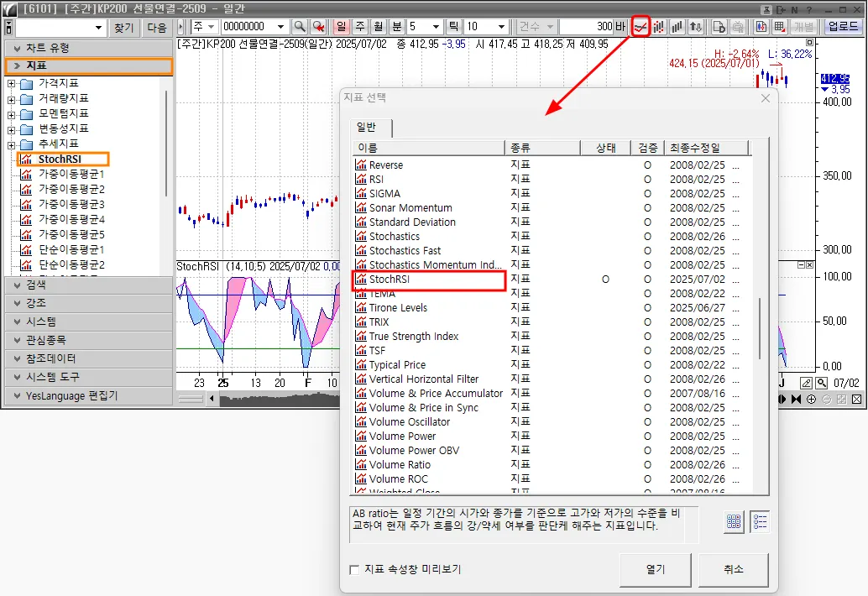Click the RSI indicator icon in list
Screen dimensions: 868x596
click(361, 180)
